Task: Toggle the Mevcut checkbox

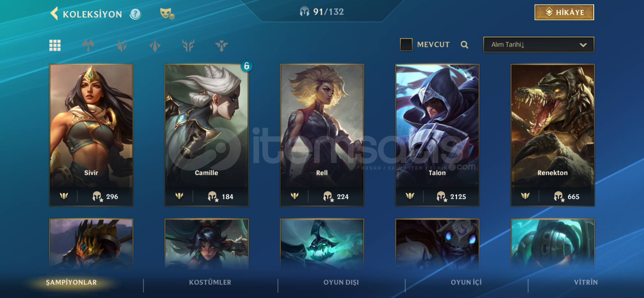Action: point(406,44)
